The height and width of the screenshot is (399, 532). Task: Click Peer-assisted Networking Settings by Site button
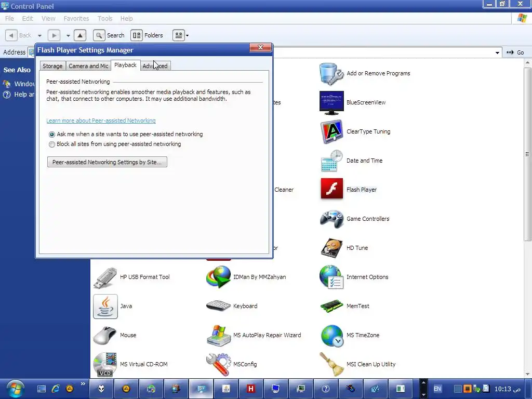click(x=107, y=162)
